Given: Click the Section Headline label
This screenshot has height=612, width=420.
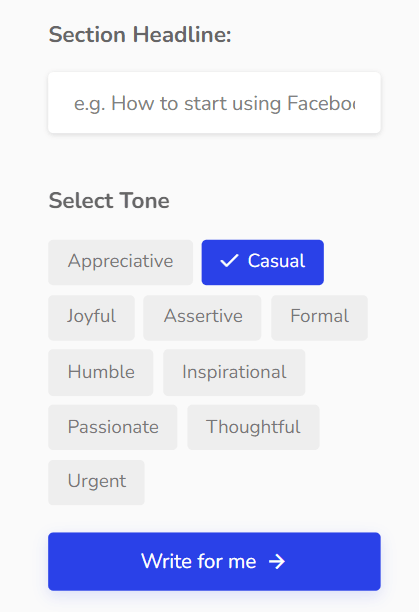Looking at the screenshot, I should click(140, 35).
